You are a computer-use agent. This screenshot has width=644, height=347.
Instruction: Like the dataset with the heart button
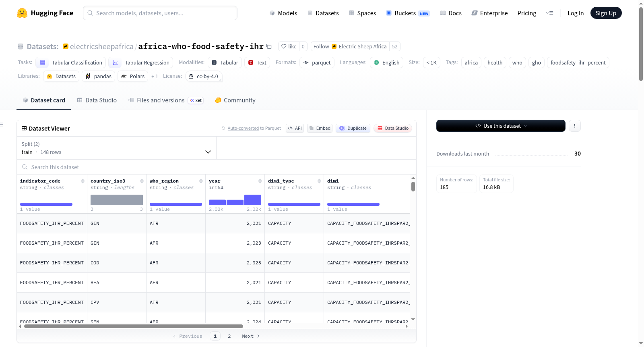click(289, 46)
